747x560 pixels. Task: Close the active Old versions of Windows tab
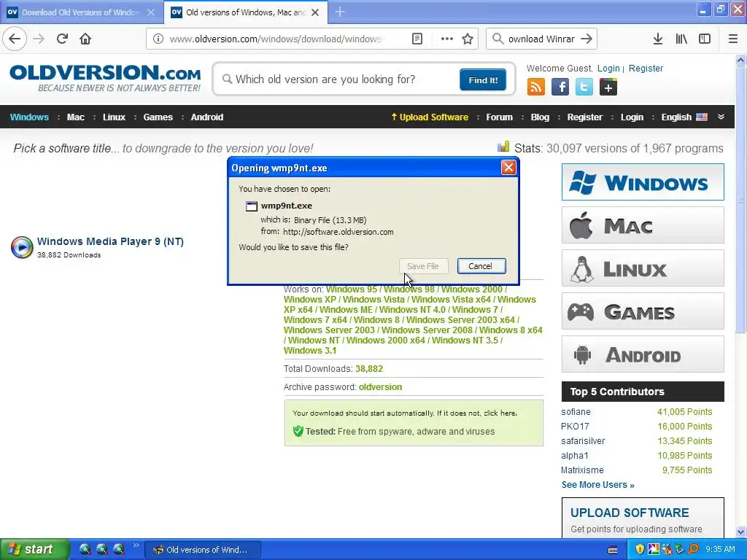pos(315,12)
